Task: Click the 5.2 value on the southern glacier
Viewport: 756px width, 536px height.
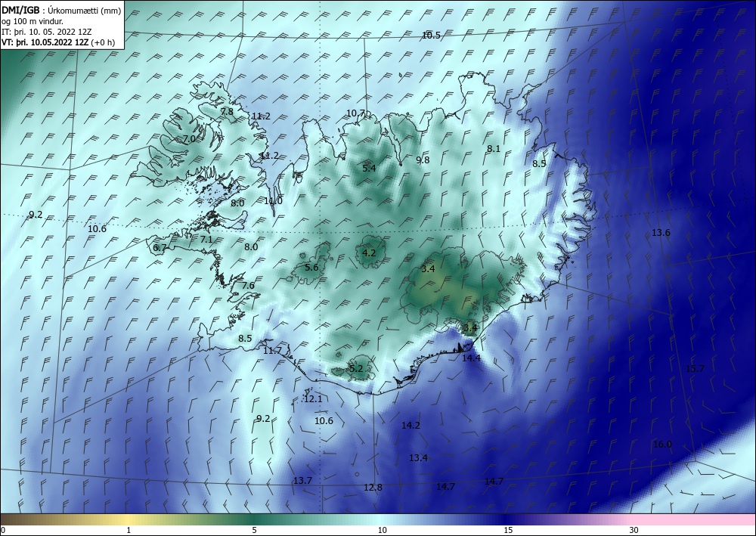Action: pyautogui.click(x=356, y=369)
